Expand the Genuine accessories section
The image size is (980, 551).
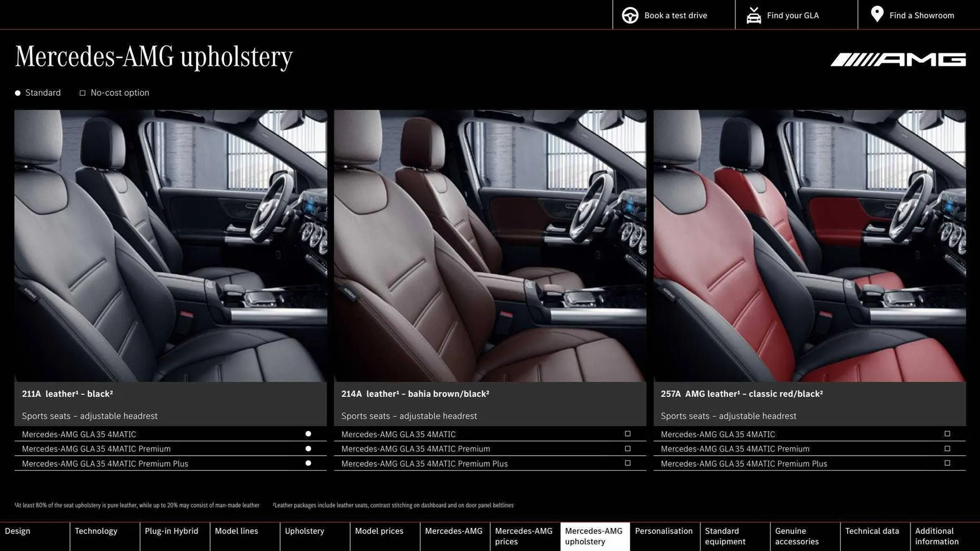[796, 536]
